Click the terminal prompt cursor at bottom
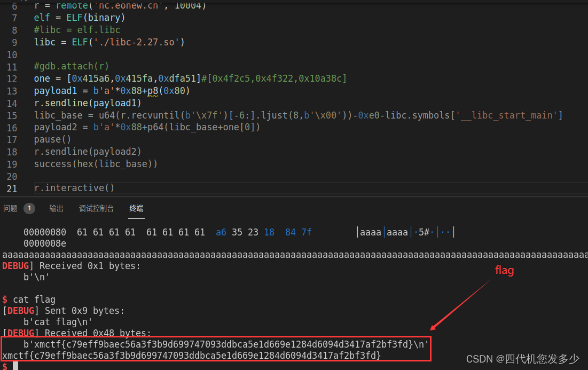Image resolution: width=588 pixels, height=370 pixels. [15, 366]
